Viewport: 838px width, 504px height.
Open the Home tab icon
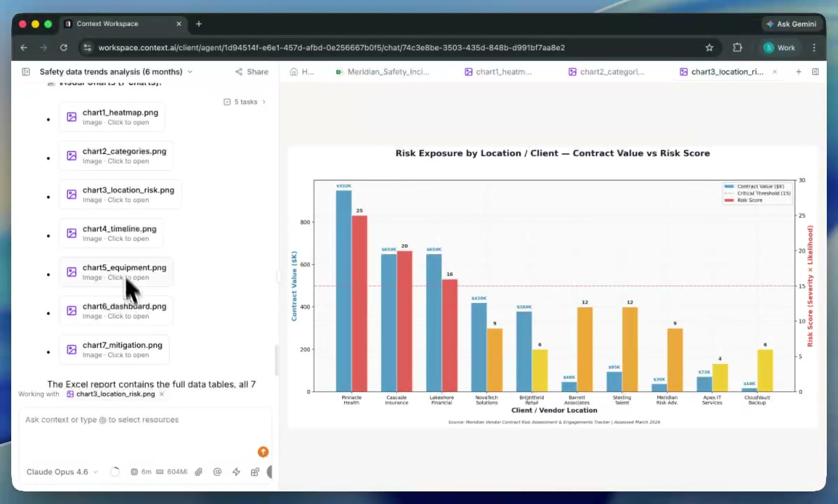[x=294, y=71]
